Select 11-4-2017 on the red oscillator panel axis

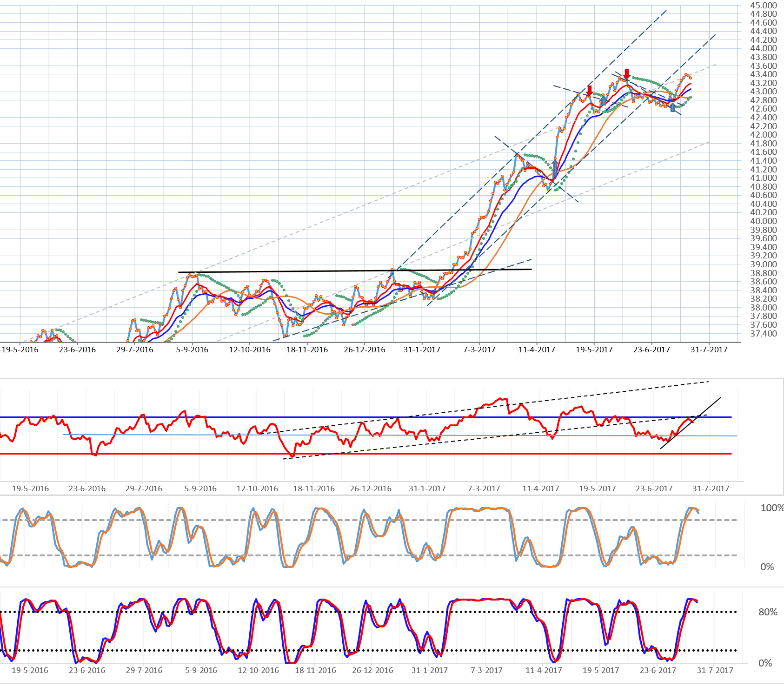coord(541,488)
